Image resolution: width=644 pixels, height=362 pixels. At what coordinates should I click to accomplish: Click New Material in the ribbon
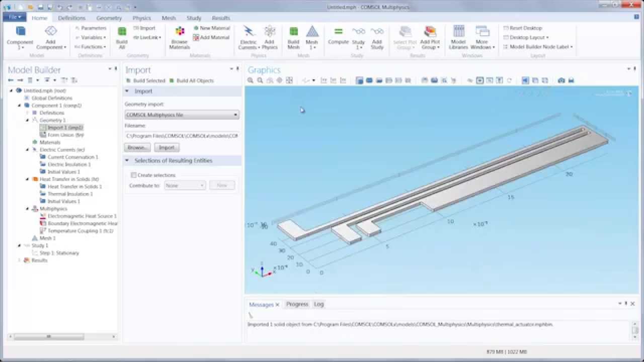[x=212, y=28]
